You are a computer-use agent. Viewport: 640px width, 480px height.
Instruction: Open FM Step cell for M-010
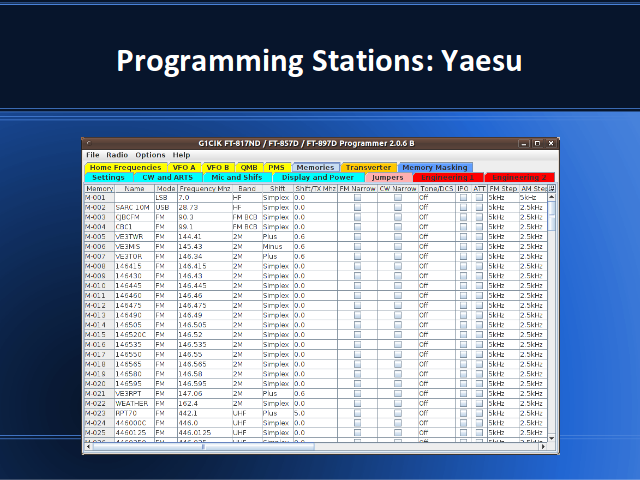click(503, 286)
